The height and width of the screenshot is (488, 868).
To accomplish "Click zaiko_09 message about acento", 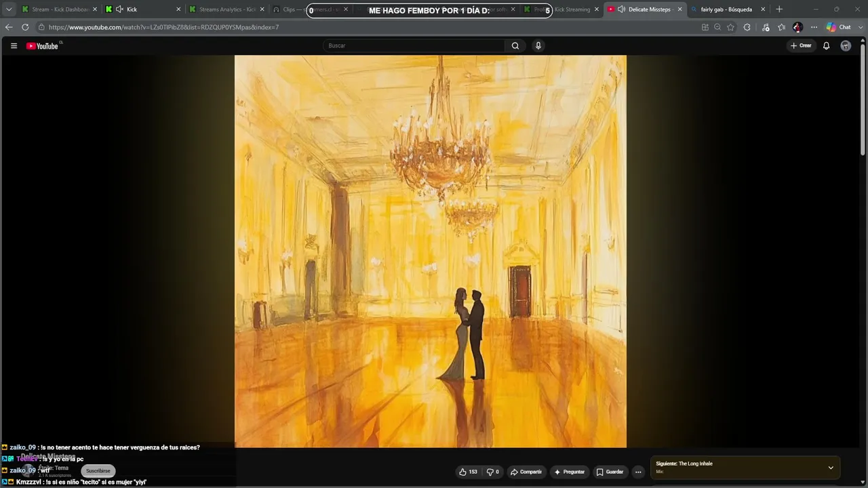I will 100,447.
